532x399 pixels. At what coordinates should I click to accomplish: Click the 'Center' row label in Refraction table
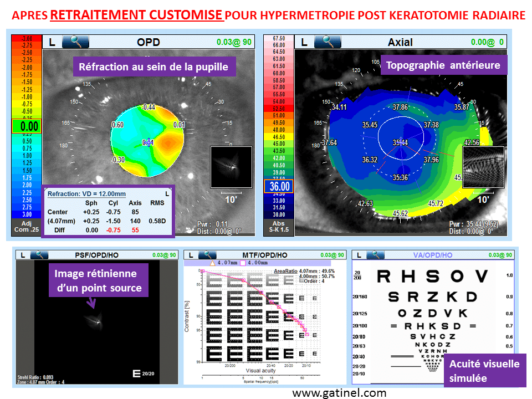pyautogui.click(x=57, y=212)
